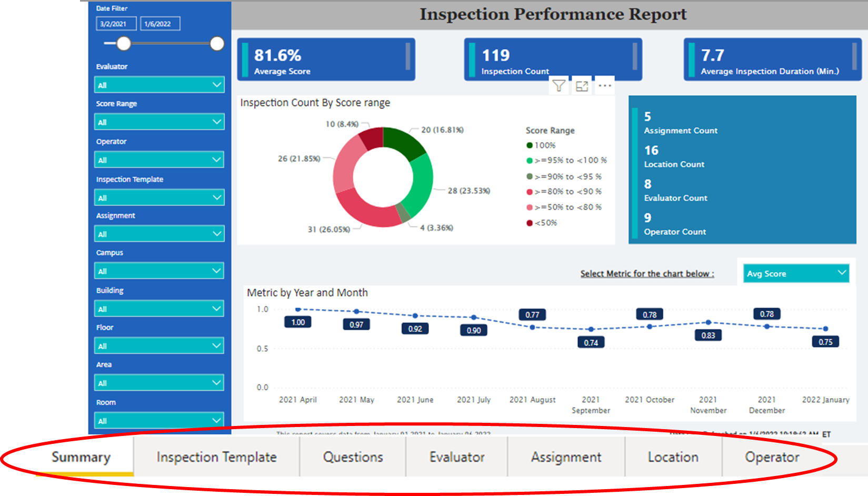Expand the Score Range dropdown

click(x=159, y=121)
